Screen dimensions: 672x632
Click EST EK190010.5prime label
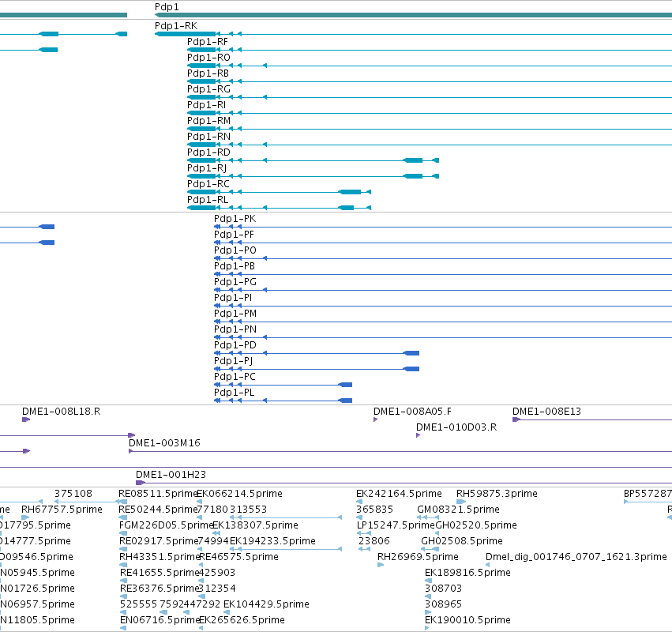click(467, 620)
